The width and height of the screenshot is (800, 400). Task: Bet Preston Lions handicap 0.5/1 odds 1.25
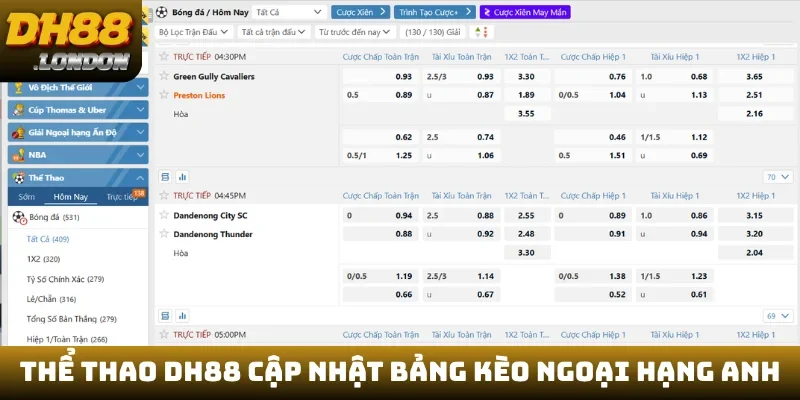click(381, 156)
